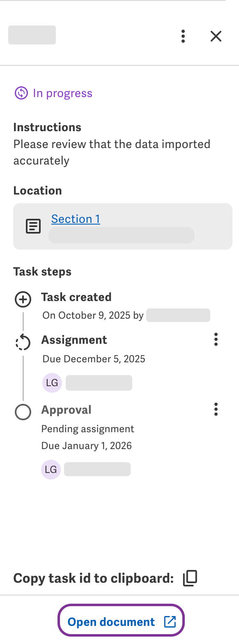
Task: Copy the task id using the clipboard icon
Action: click(189, 577)
